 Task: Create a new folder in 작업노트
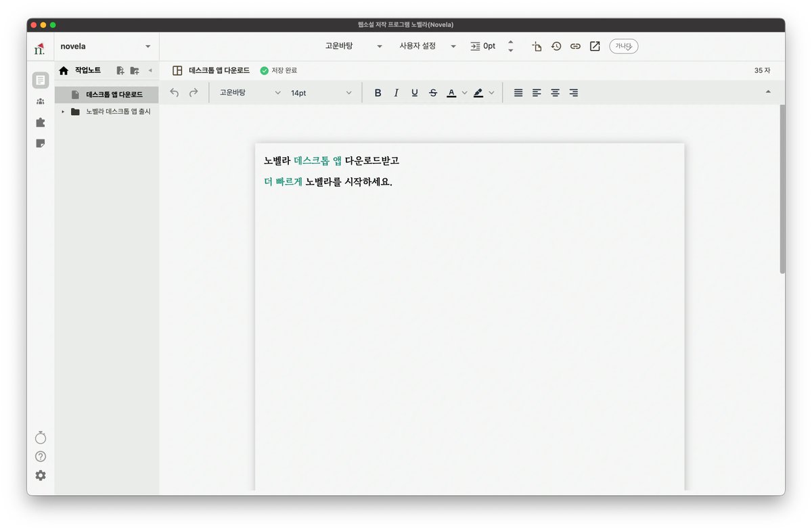(x=135, y=70)
